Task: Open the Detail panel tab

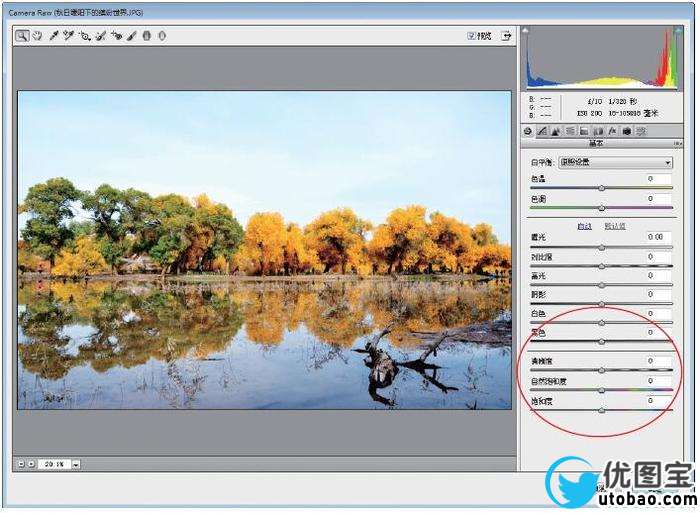Action: coord(556,131)
